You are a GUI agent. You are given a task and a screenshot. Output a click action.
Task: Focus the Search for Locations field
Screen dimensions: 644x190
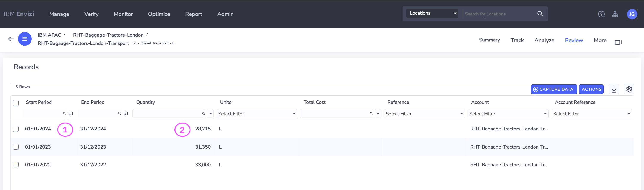click(499, 14)
